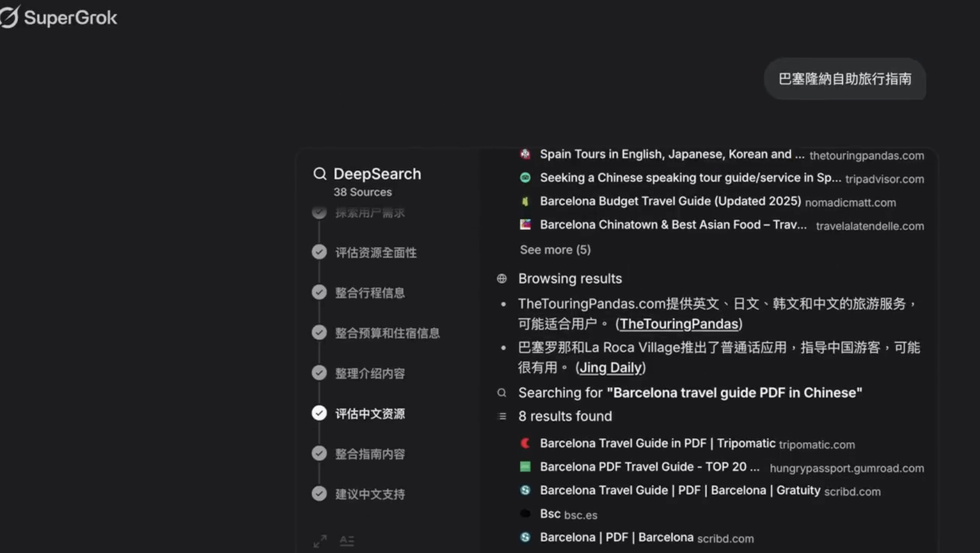
Task: Click the checkmark circle for 评估资源全面性
Action: pyautogui.click(x=319, y=252)
